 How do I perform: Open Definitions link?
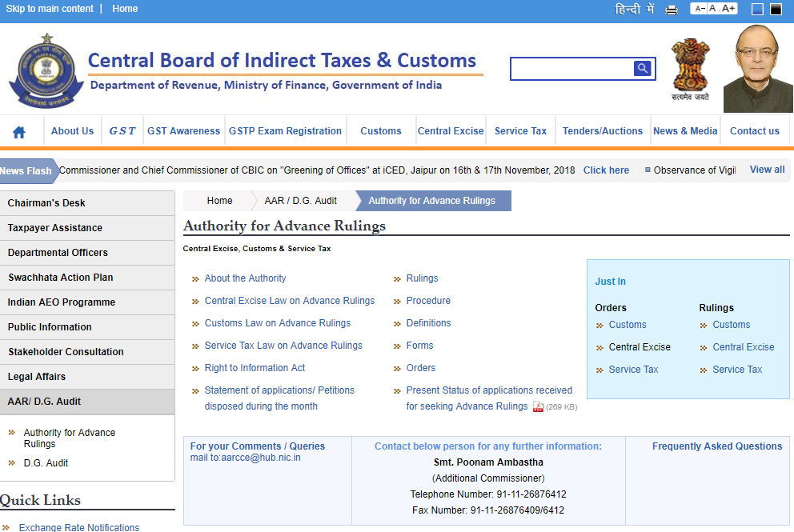(x=428, y=323)
